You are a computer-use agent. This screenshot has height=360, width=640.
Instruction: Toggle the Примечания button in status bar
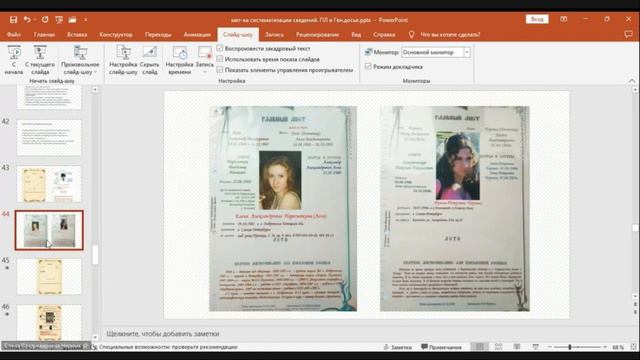pyautogui.click(x=441, y=347)
